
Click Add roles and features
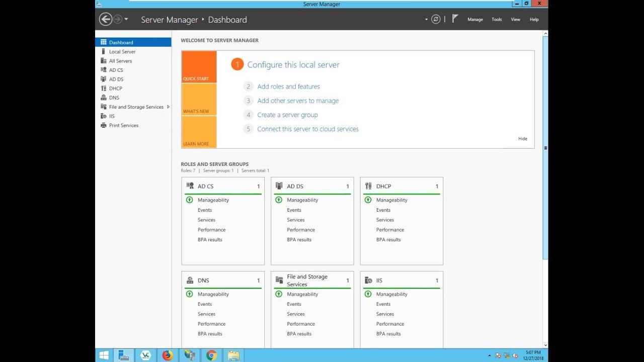pyautogui.click(x=288, y=86)
